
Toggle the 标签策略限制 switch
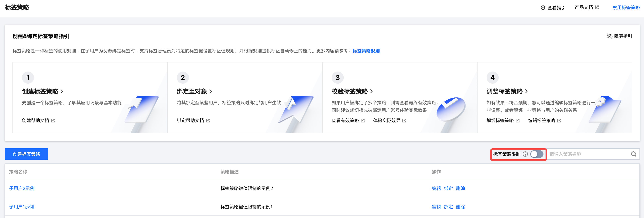pos(537,154)
